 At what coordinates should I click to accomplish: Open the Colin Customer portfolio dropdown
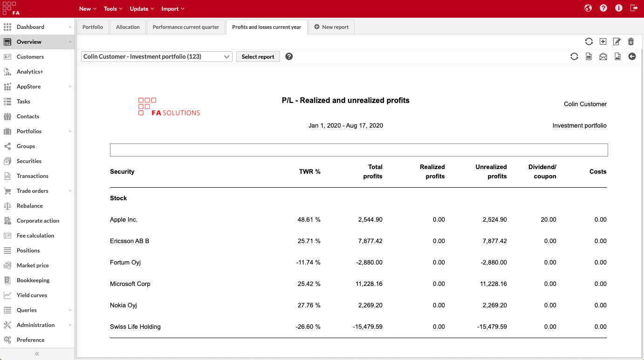(157, 57)
